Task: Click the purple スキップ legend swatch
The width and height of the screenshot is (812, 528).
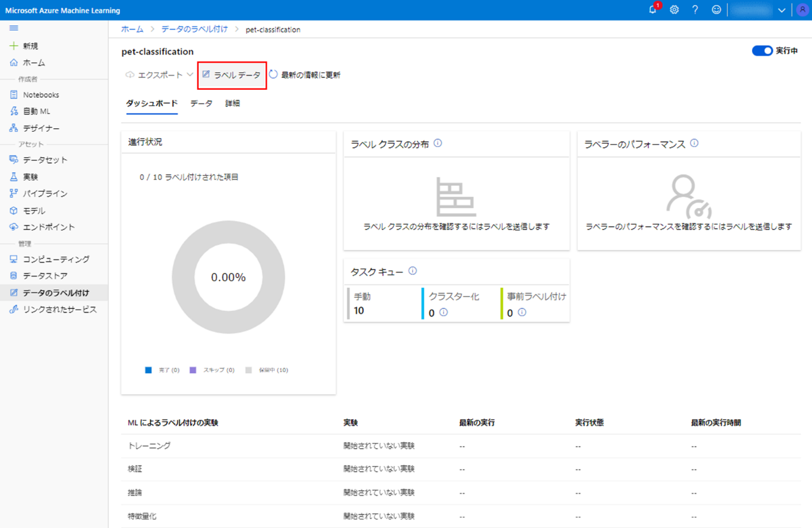Action: point(192,370)
